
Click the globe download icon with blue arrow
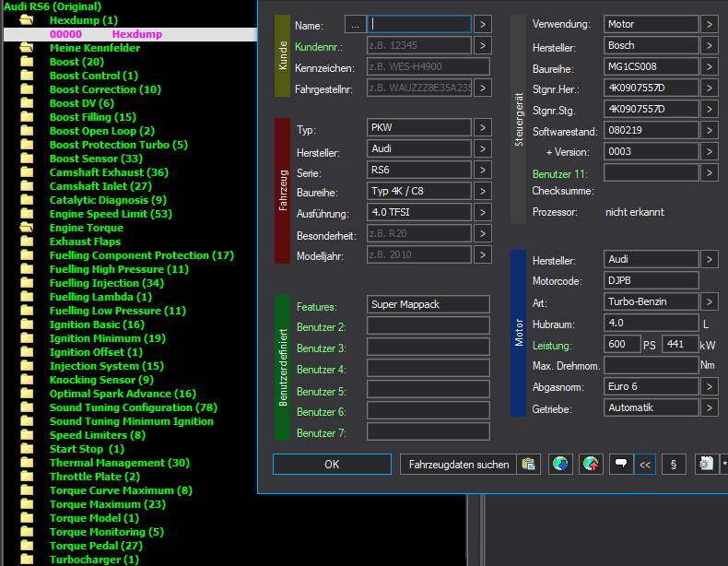point(560,464)
